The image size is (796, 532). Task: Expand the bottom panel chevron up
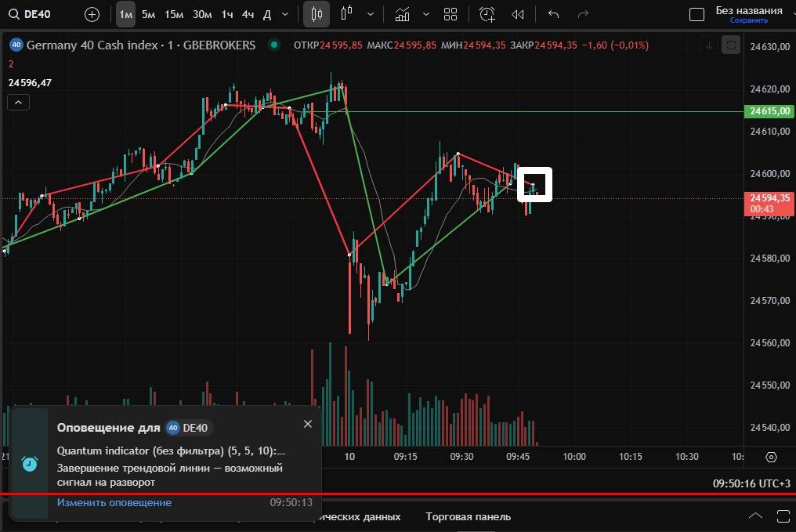click(x=755, y=516)
